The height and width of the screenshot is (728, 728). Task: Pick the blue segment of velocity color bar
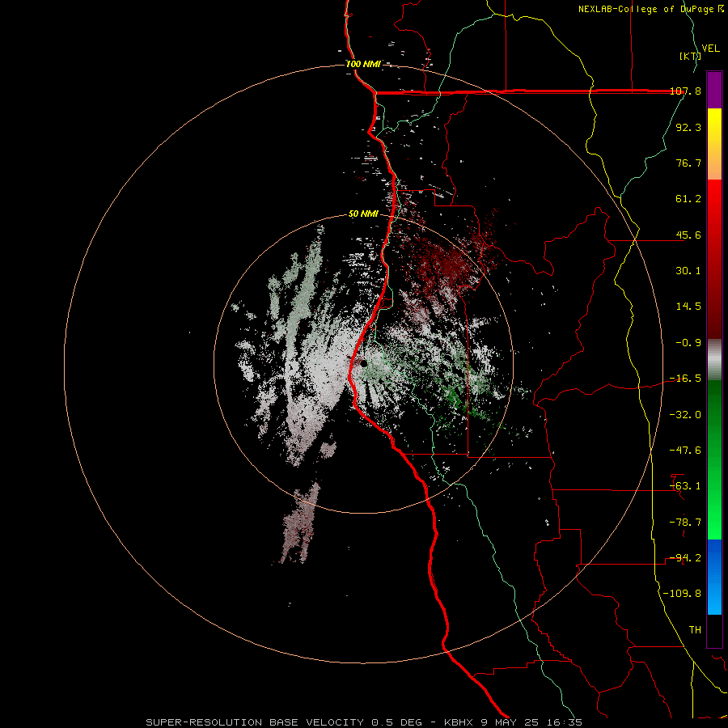[x=714, y=576]
